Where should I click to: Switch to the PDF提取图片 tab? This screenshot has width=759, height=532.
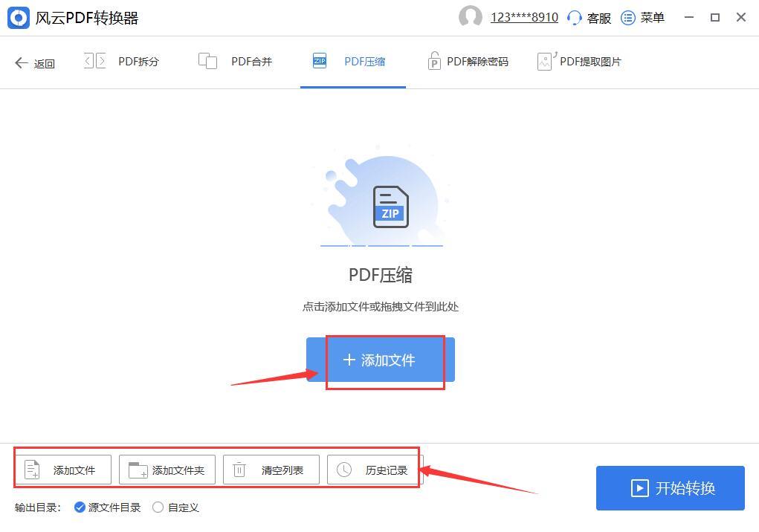(579, 62)
